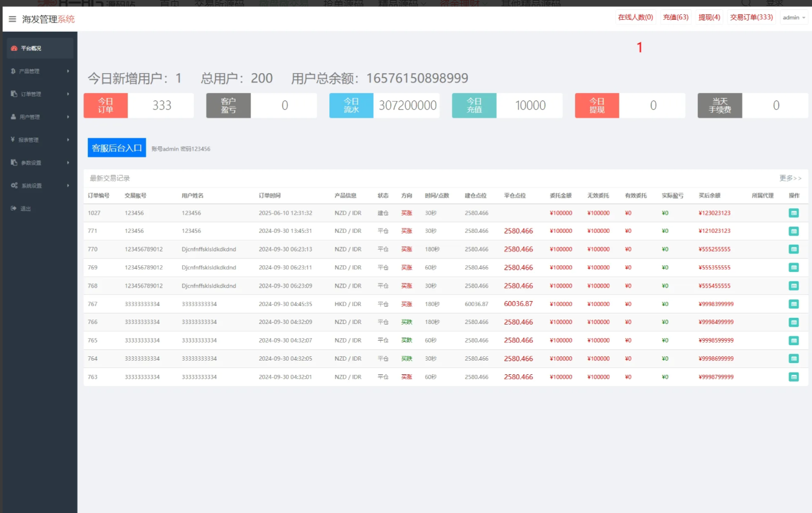This screenshot has height=513, width=812.
Task: Click the yen icon for 报表管理
Action: (x=13, y=140)
